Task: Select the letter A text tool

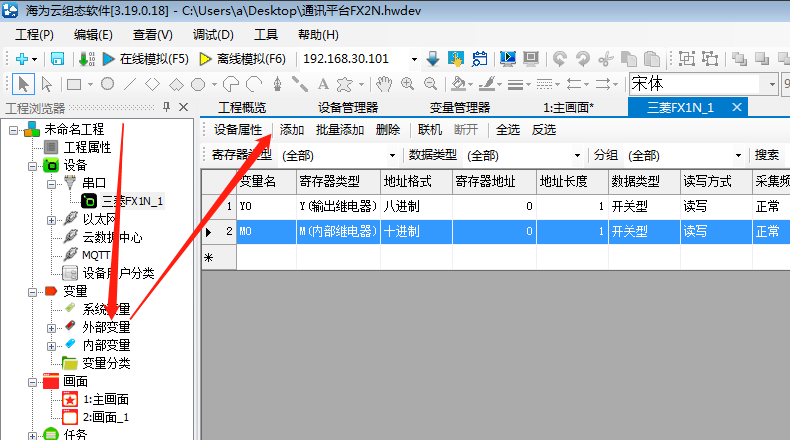Action: click(323, 84)
